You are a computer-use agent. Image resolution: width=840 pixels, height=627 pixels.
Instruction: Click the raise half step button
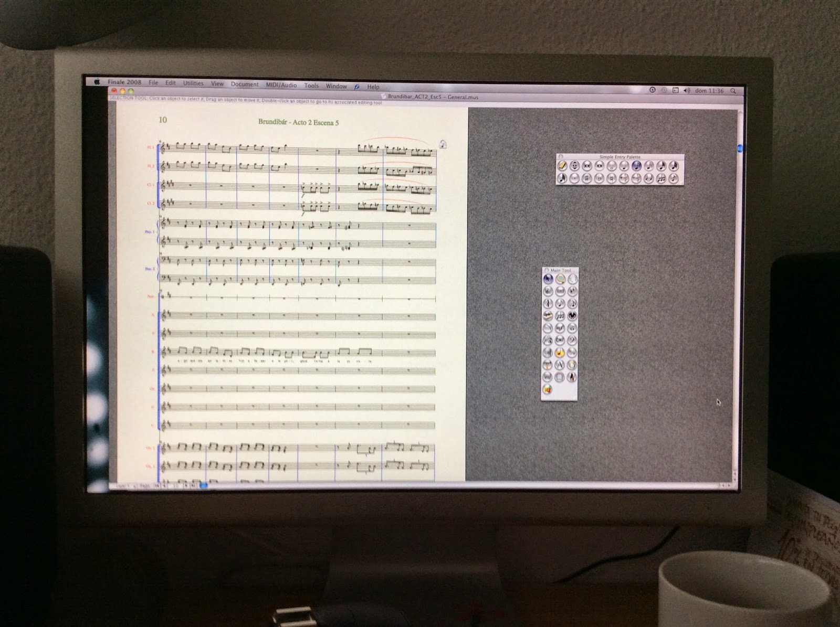[x=624, y=178]
